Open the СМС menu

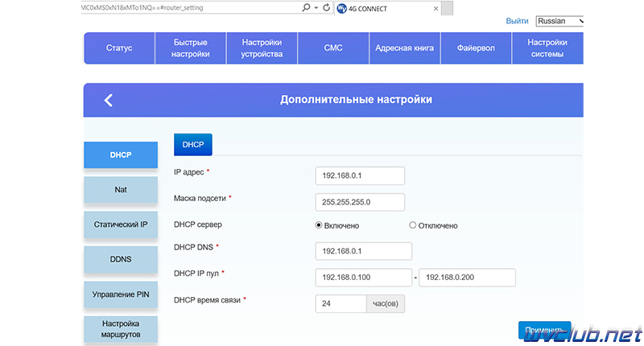point(333,48)
